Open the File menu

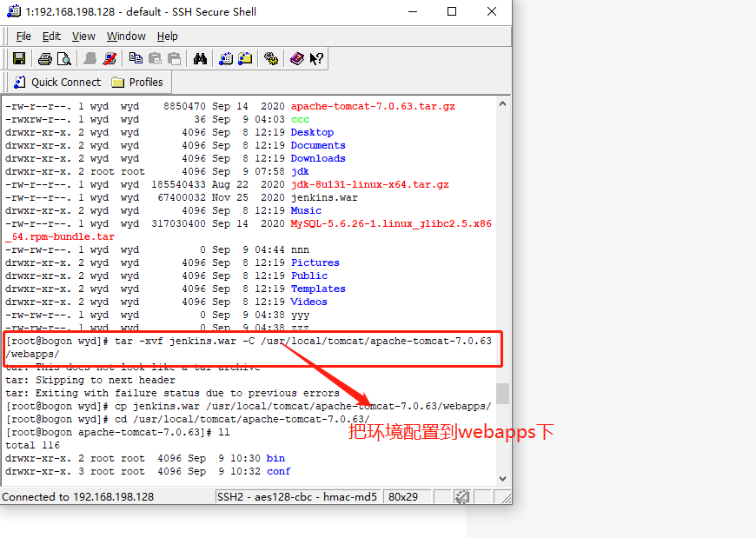pyautogui.click(x=23, y=37)
